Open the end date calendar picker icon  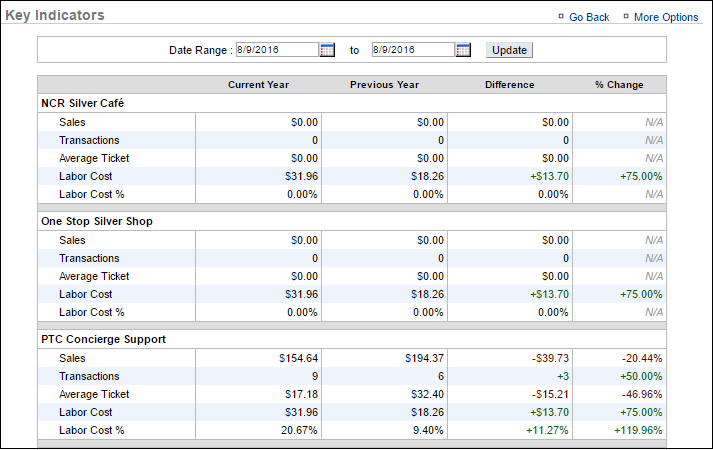(x=463, y=50)
